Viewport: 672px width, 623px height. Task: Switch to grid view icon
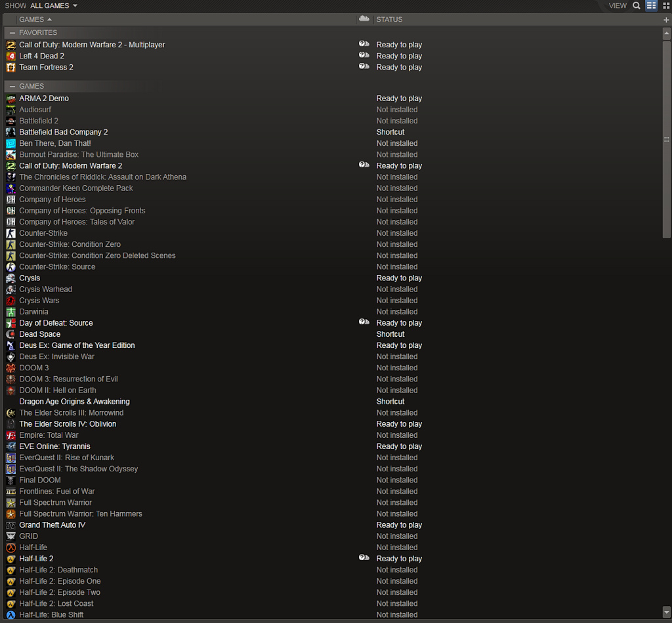point(666,5)
